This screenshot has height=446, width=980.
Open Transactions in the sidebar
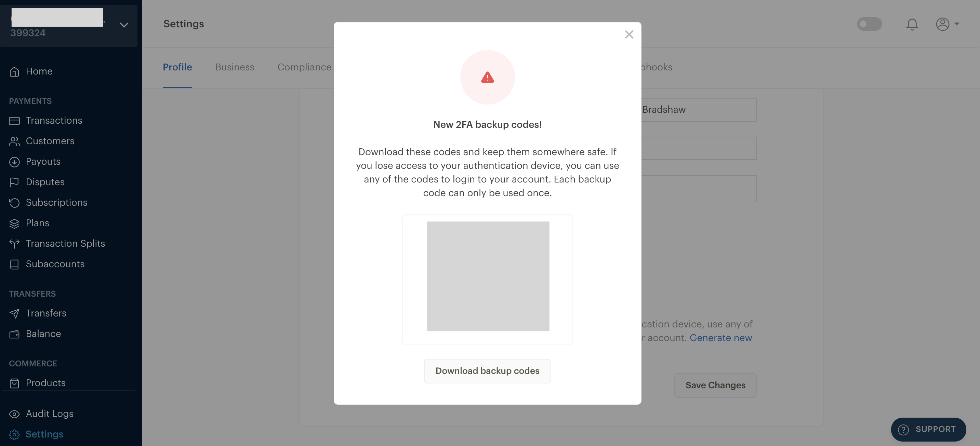(54, 121)
